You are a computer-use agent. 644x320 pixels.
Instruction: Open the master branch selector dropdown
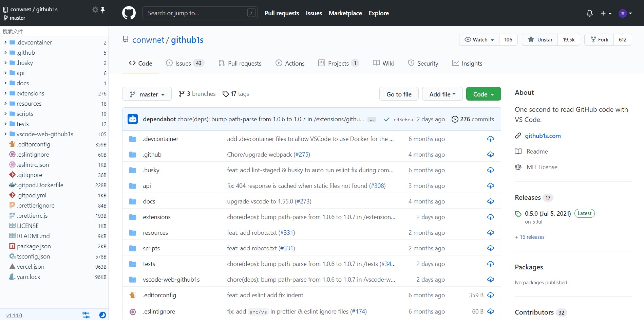147,94
